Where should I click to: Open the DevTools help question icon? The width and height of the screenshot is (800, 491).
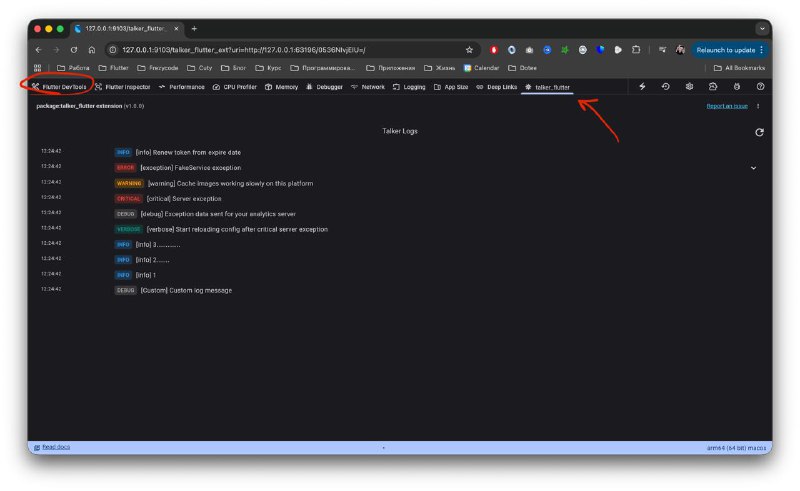point(760,87)
